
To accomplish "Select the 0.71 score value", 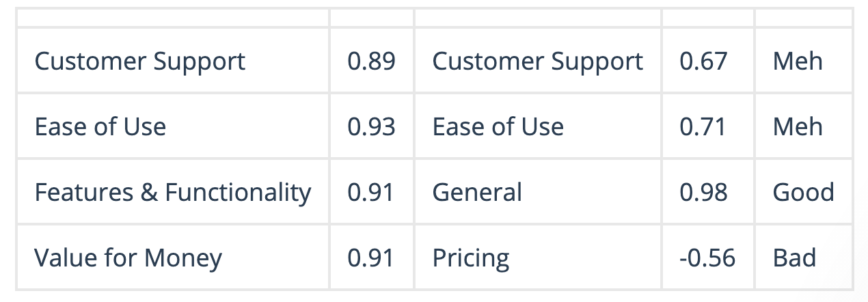I will click(x=703, y=126).
